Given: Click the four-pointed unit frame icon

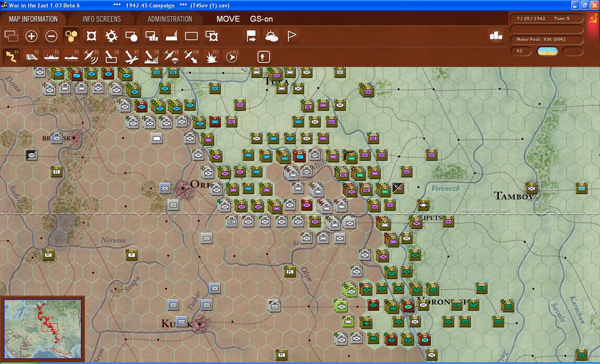Looking at the screenshot, I should tap(91, 36).
